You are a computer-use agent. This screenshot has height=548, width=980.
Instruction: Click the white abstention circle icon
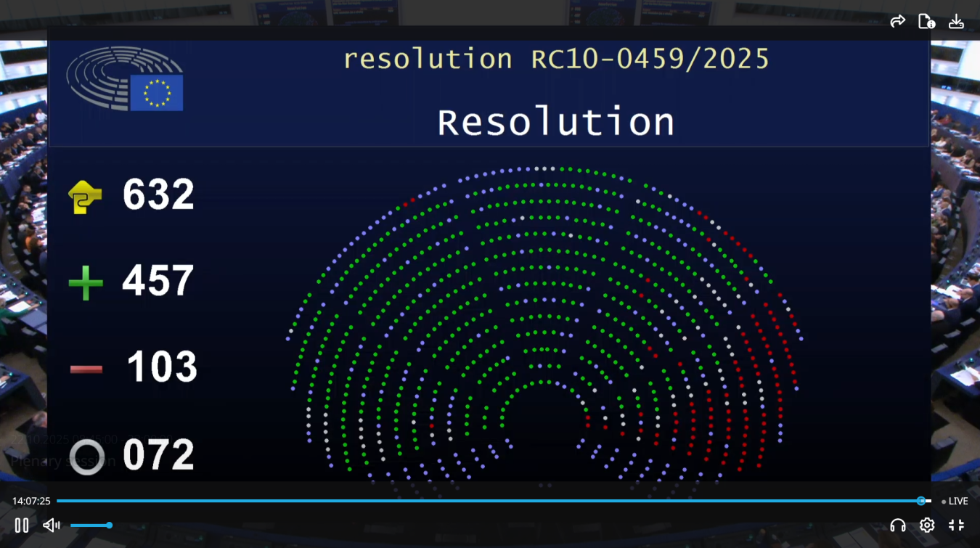86,457
